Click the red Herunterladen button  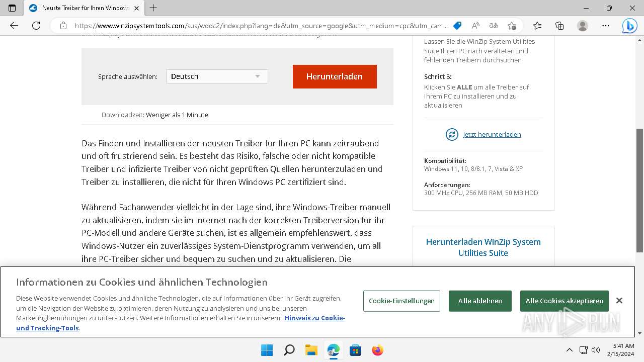click(335, 76)
